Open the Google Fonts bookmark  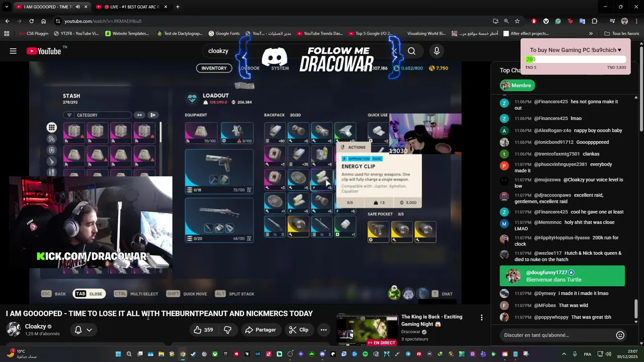(224, 34)
